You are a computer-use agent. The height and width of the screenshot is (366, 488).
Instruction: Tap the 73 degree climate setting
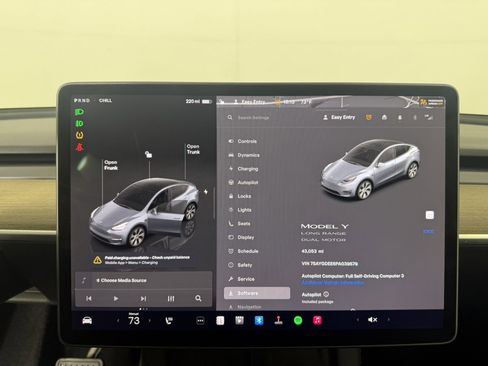[134, 320]
